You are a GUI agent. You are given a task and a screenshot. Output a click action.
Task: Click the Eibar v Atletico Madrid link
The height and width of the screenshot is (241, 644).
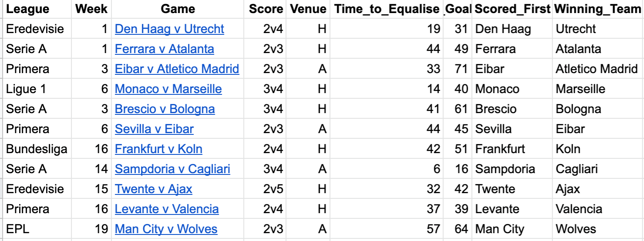tap(177, 69)
